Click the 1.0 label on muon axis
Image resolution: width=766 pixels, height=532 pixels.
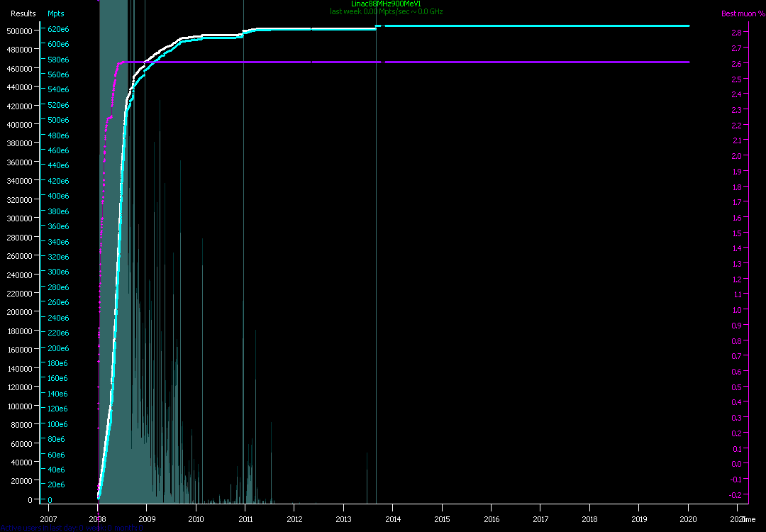click(x=736, y=310)
